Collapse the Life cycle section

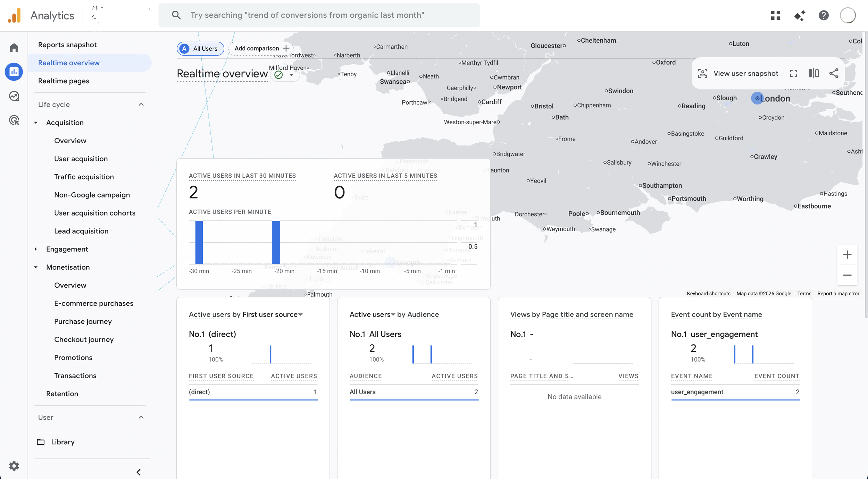tap(141, 104)
